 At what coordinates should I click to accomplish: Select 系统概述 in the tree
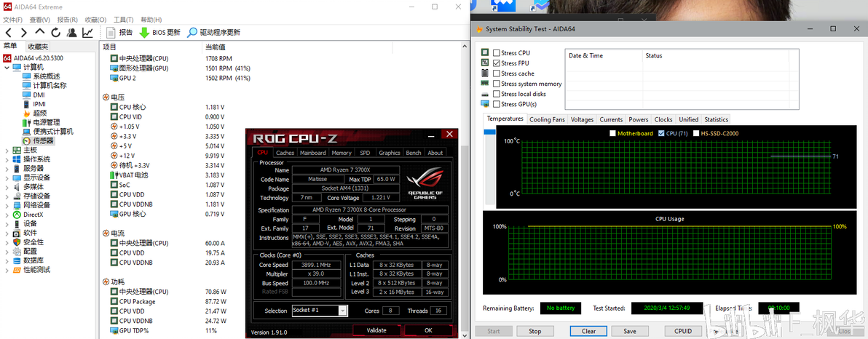[41, 76]
